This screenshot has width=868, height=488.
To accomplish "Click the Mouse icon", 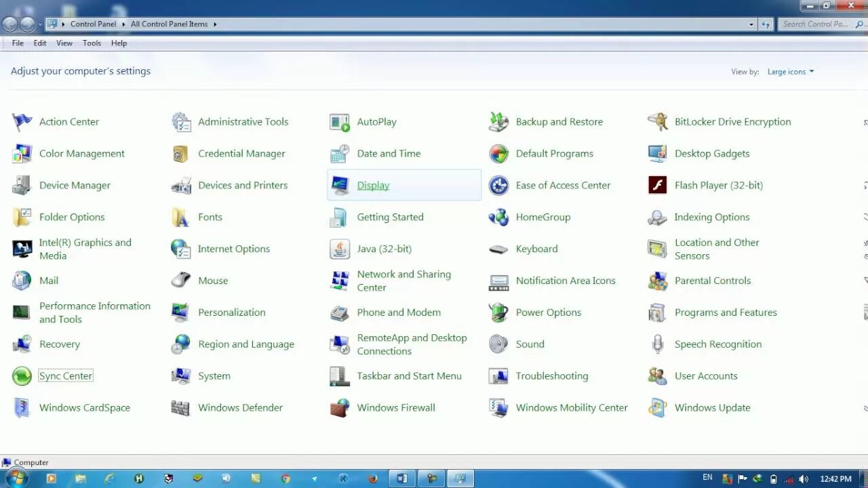I will click(x=181, y=281).
